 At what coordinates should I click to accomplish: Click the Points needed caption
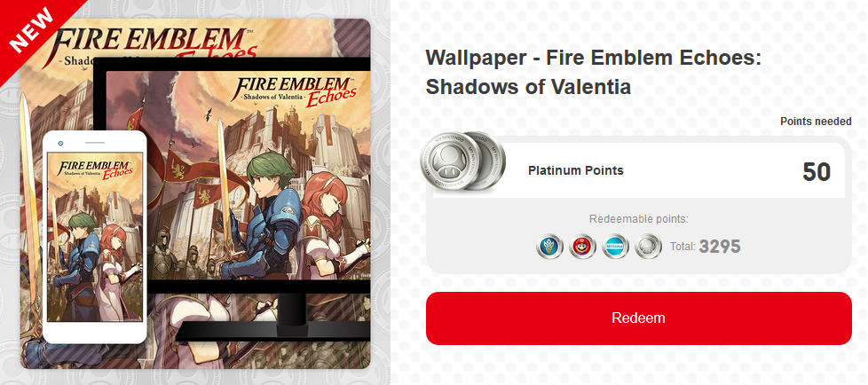click(816, 122)
